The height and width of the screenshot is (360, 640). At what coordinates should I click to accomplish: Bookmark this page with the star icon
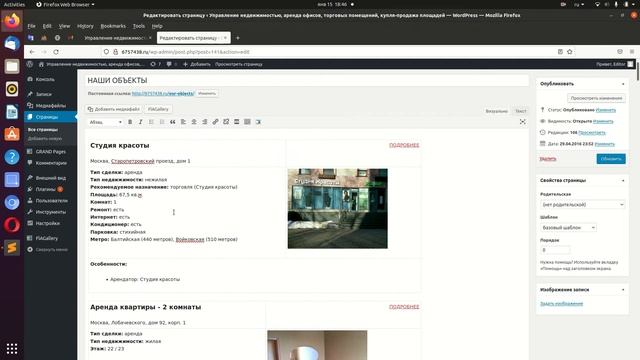(x=570, y=52)
